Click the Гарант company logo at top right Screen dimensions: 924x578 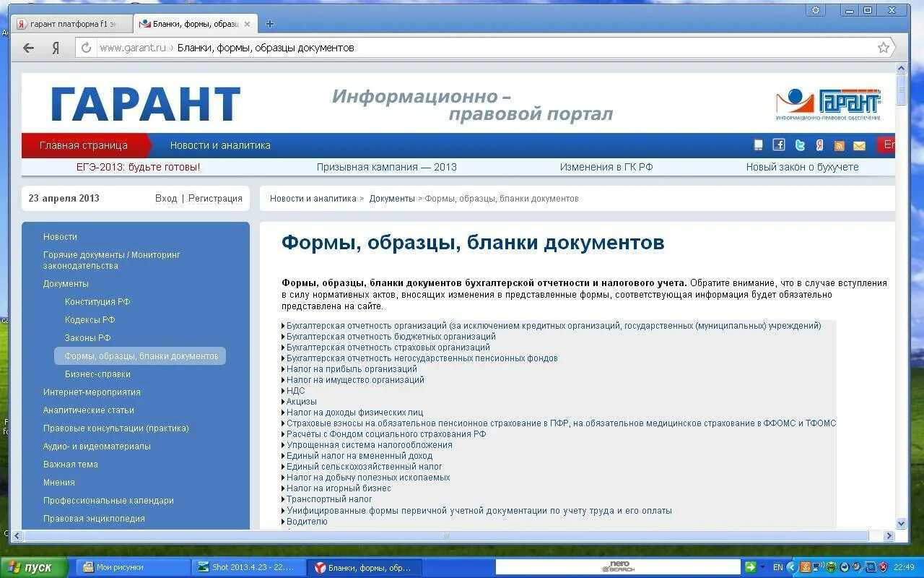point(829,105)
